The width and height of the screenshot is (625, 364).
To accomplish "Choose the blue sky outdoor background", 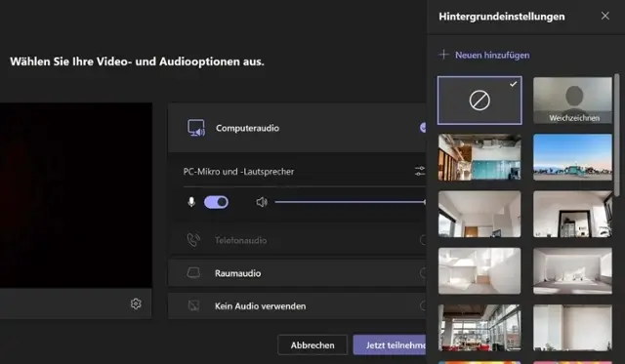I will [x=573, y=157].
